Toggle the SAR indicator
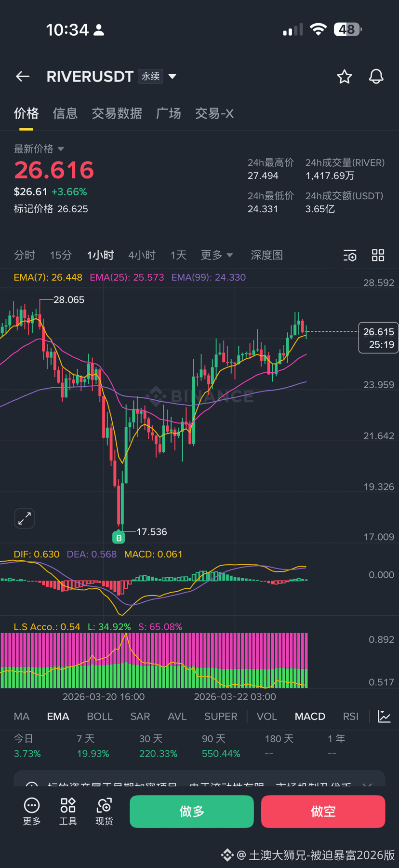This screenshot has height=868, width=399. (x=140, y=716)
